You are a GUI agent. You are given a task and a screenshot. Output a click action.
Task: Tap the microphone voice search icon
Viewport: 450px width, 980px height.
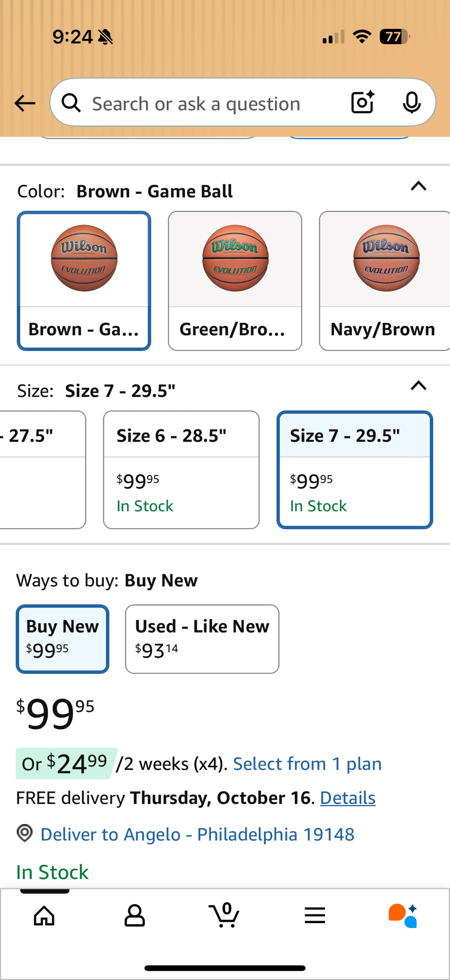coord(411,103)
